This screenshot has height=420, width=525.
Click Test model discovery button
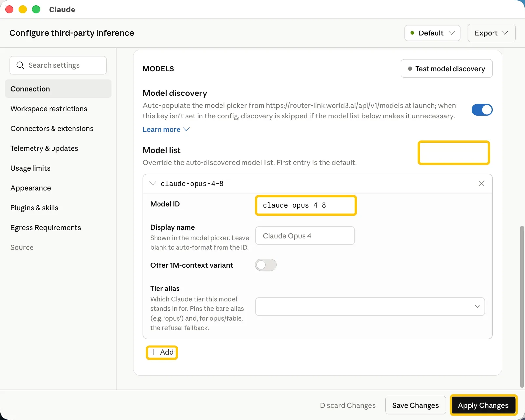tap(446, 69)
